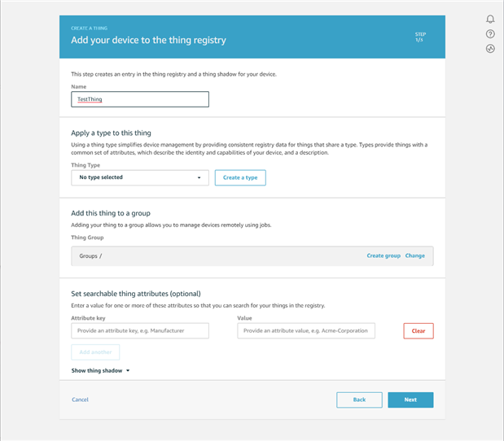Focus the Name field containing TestThing
Viewport: 504px width, 441px height.
tap(139, 99)
